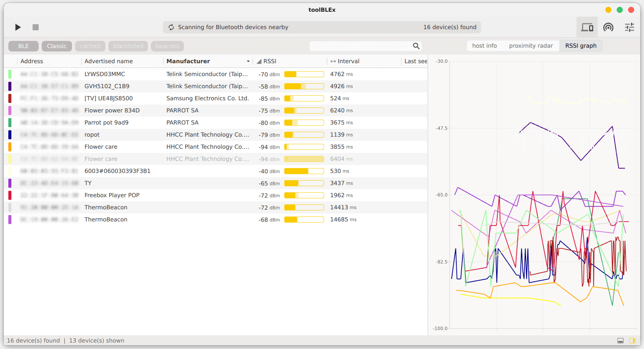The image size is (644, 349).
Task: Click the TY row -65 dBm signal bar
Action: (x=304, y=183)
